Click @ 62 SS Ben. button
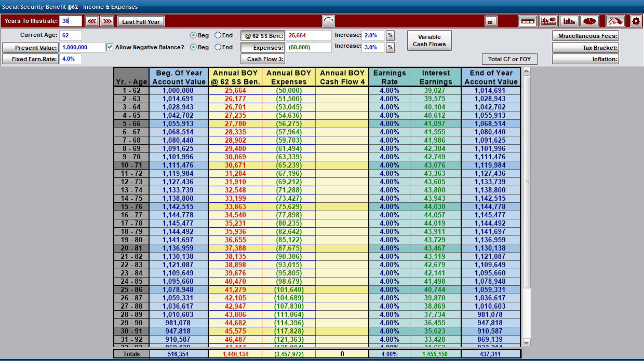Viewport: 644px width, 361px height. (x=262, y=35)
